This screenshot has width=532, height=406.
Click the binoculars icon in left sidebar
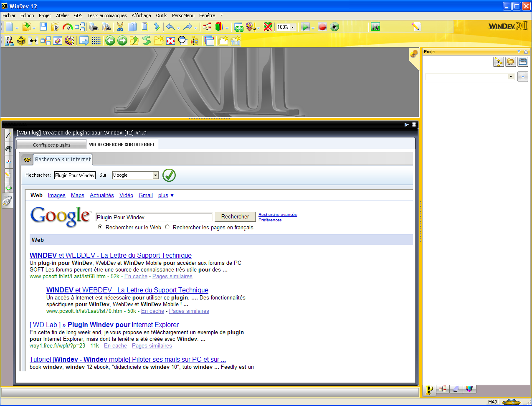(8, 148)
